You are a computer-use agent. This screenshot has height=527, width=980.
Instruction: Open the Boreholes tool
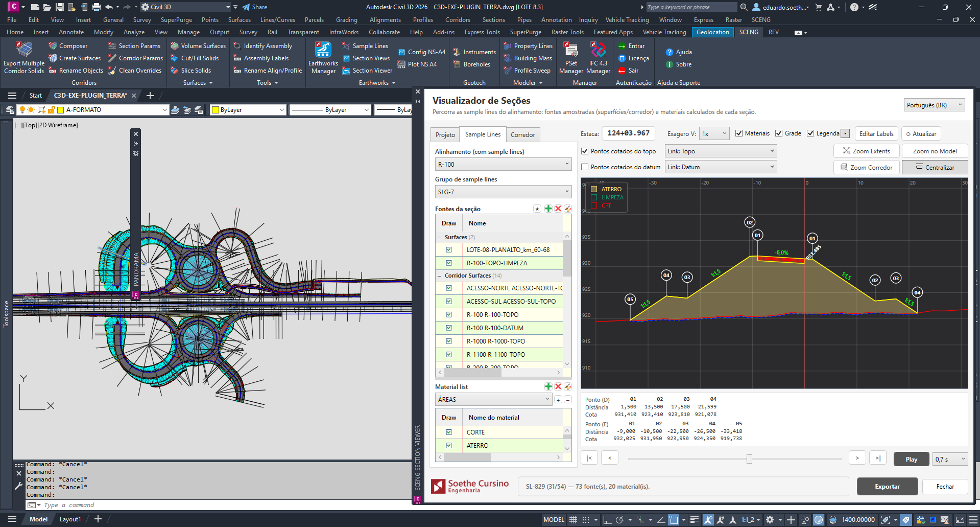[x=471, y=64]
